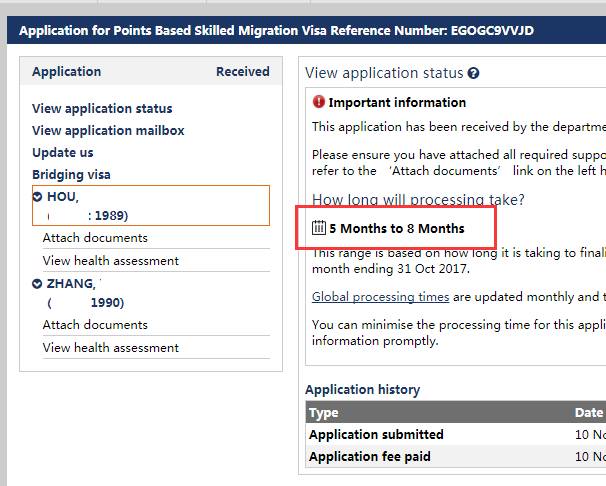Open View application mailbox
Image resolution: width=606 pixels, height=486 pixels.
coord(108,131)
